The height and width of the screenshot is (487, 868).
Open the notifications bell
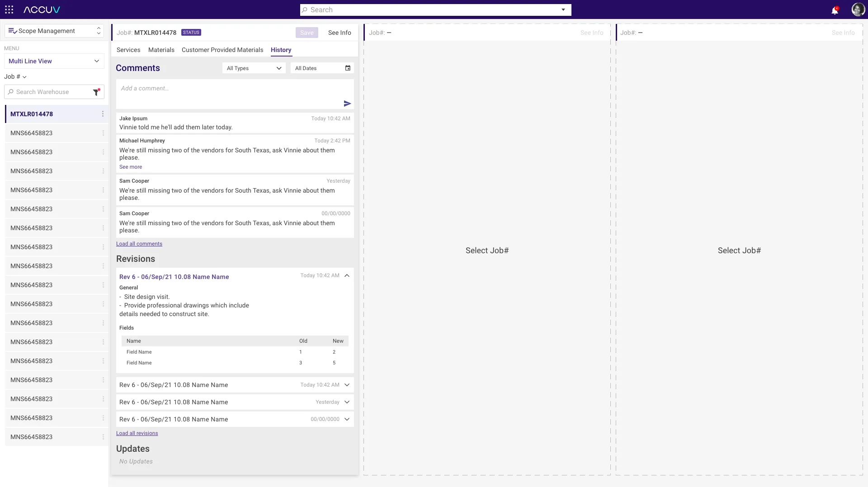835,10
